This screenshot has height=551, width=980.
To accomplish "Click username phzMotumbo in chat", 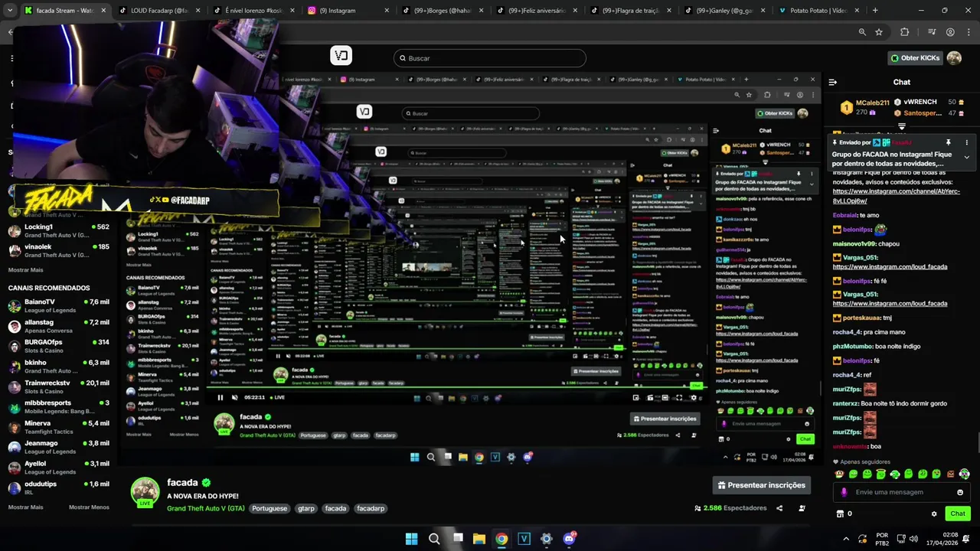I will point(853,346).
